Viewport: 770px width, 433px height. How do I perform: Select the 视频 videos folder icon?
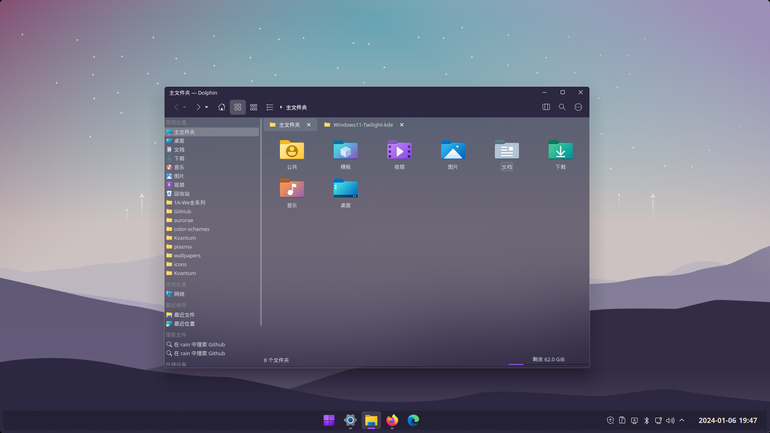[399, 150]
